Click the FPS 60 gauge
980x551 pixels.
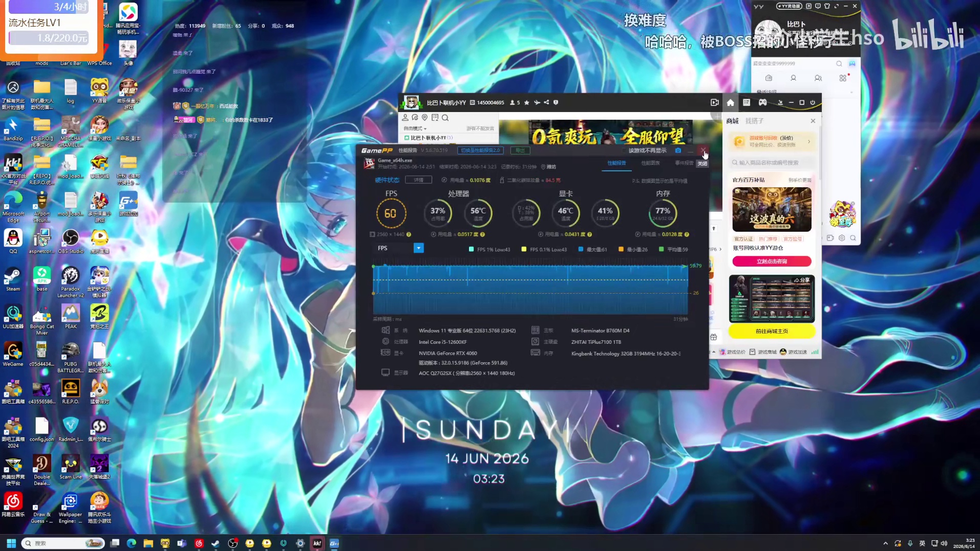point(391,213)
